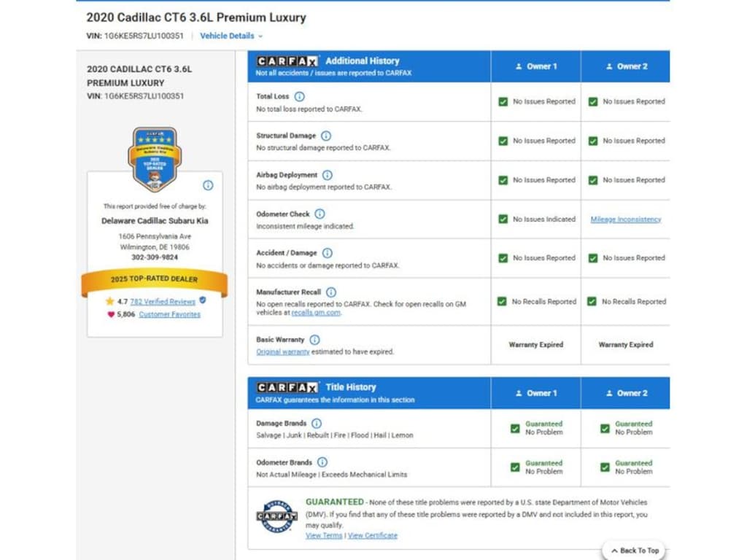The image size is (747, 560).
Task: Click Total Loss Owner 2 green checkmark
Action: pyautogui.click(x=593, y=102)
